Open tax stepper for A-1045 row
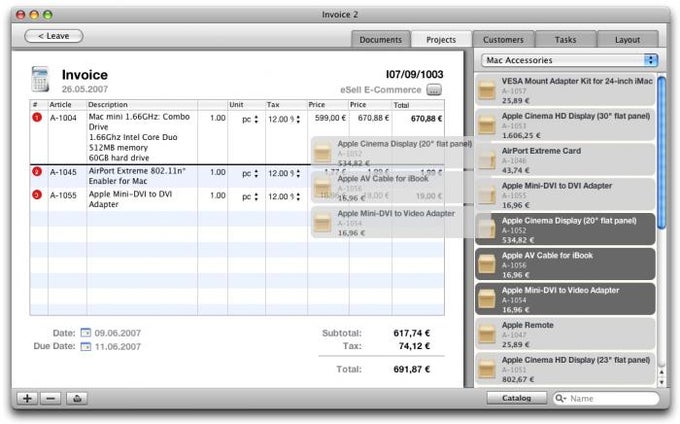Screen dimensions: 680x424 coord(298,173)
